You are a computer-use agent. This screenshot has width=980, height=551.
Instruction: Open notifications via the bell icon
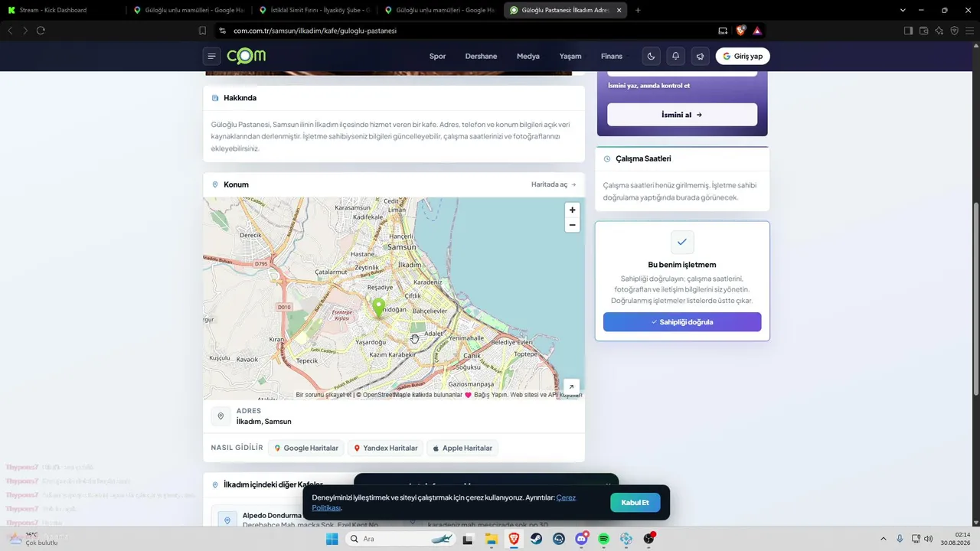(x=675, y=56)
